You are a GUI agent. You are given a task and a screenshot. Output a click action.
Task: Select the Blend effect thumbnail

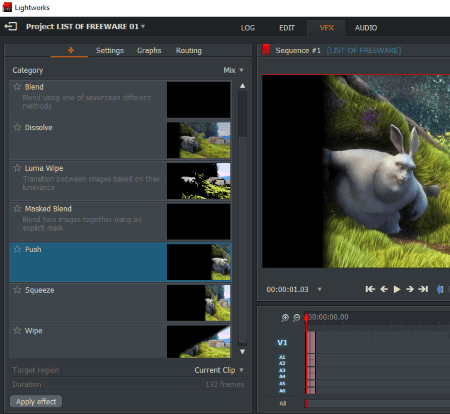[x=198, y=100]
